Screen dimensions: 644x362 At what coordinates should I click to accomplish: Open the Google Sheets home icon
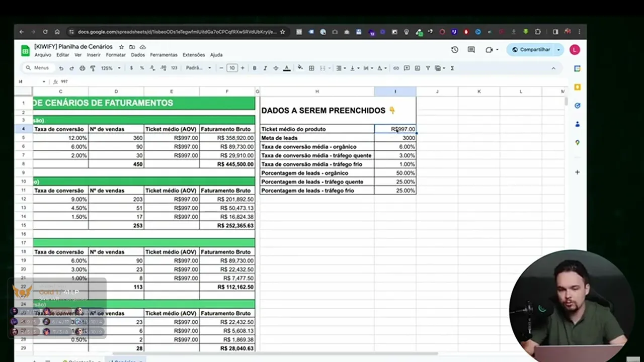point(25,50)
